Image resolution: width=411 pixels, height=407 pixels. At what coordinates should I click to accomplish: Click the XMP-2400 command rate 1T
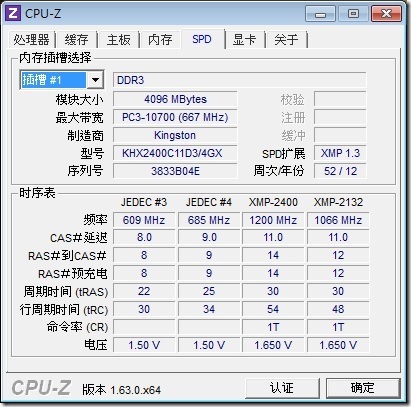pos(273,327)
